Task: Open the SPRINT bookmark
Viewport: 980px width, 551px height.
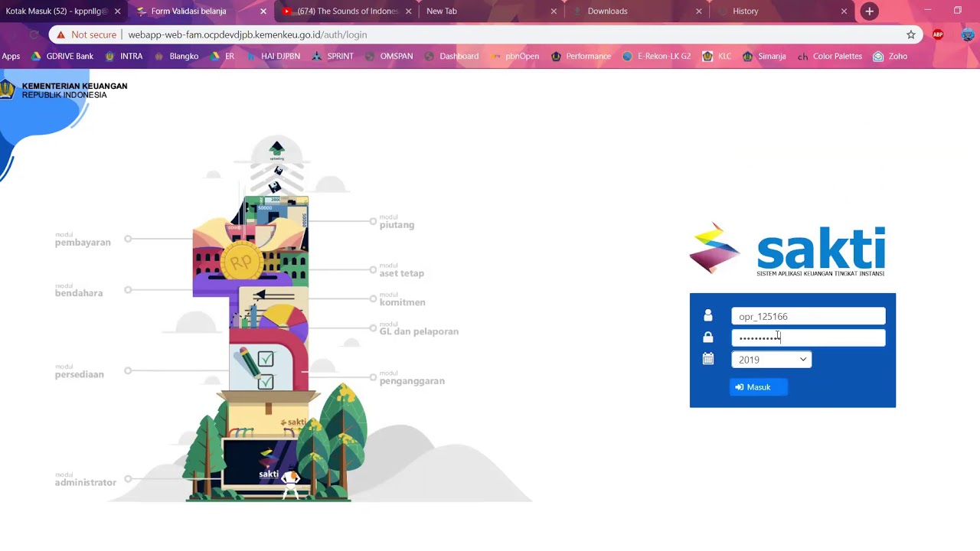Action: click(x=333, y=56)
